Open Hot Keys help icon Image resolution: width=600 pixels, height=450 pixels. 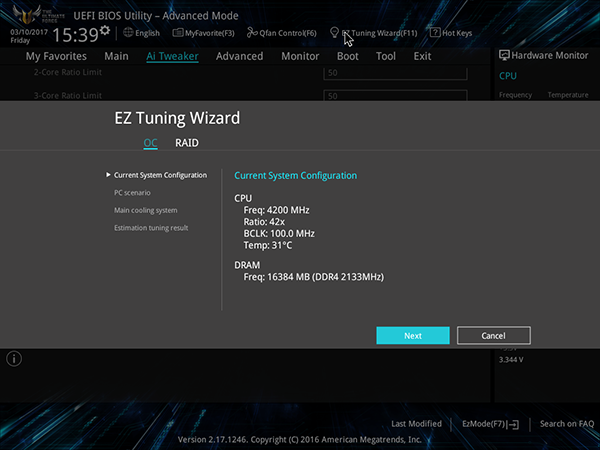point(435,33)
